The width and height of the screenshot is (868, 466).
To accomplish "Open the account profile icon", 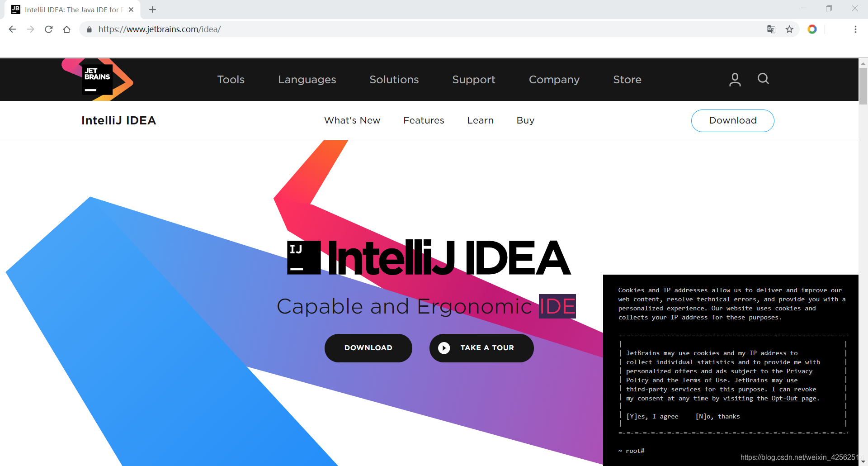I will [x=735, y=80].
